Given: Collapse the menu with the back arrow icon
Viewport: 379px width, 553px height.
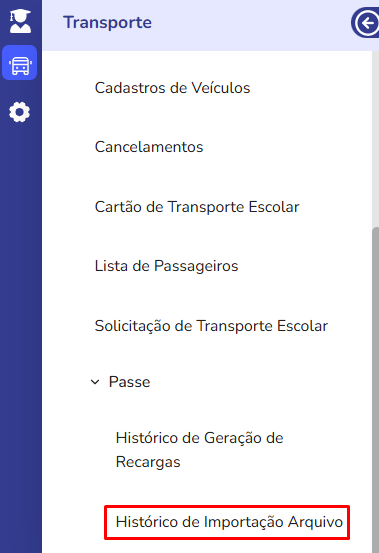Looking at the screenshot, I should click(367, 23).
